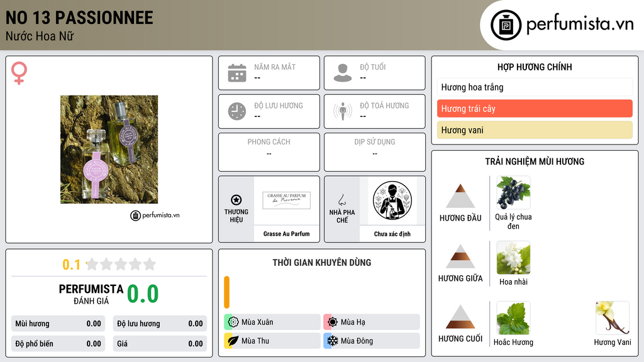Click the NO 13 PASSIONNEE title

coord(79,18)
